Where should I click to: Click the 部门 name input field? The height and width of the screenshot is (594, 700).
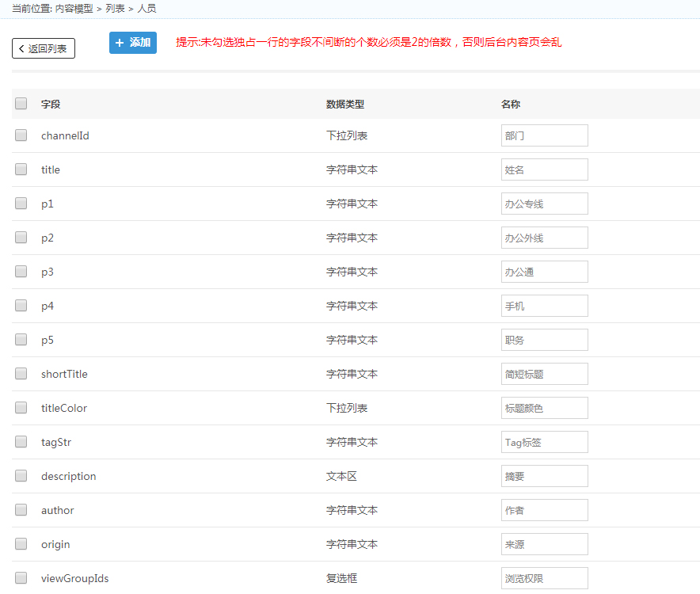pos(544,135)
